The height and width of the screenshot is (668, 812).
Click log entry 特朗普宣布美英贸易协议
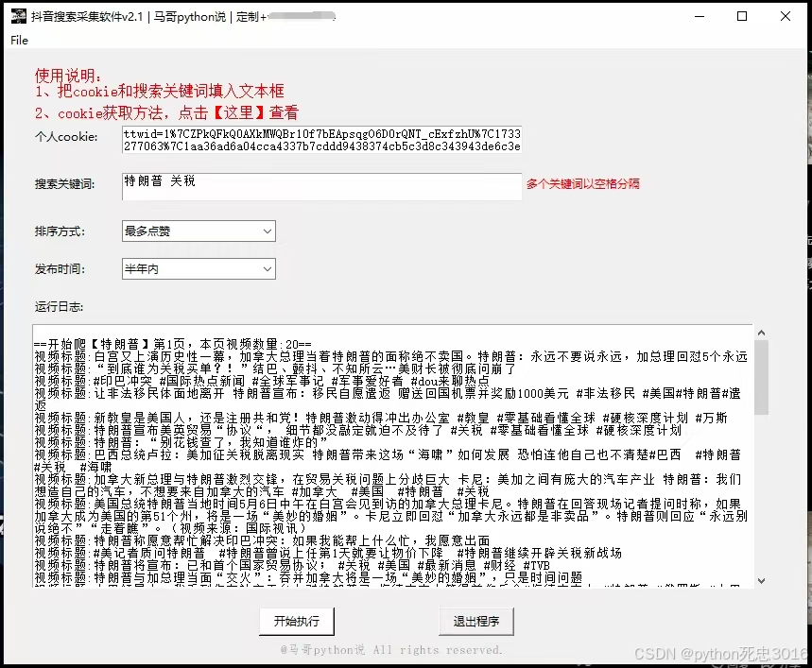[x=358, y=431]
